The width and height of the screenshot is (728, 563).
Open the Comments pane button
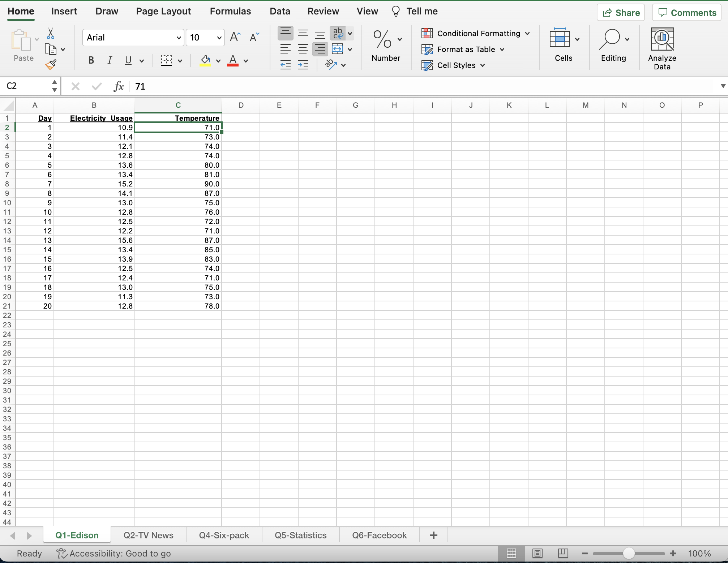(x=687, y=13)
